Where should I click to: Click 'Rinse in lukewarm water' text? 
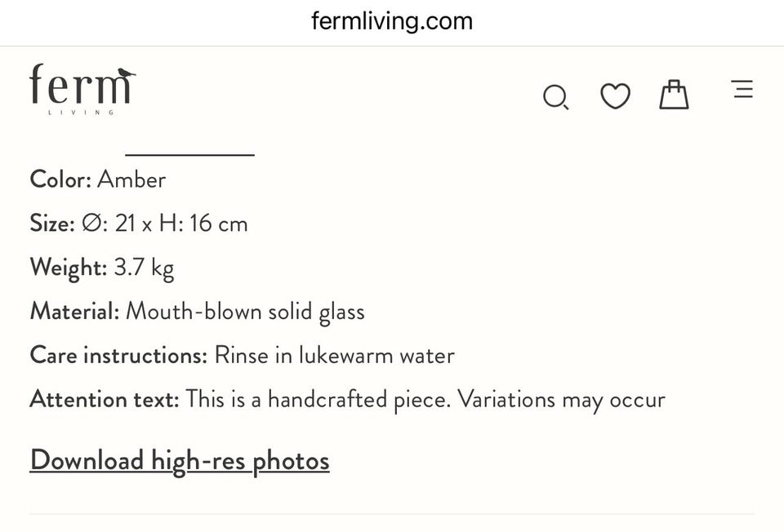(x=334, y=356)
